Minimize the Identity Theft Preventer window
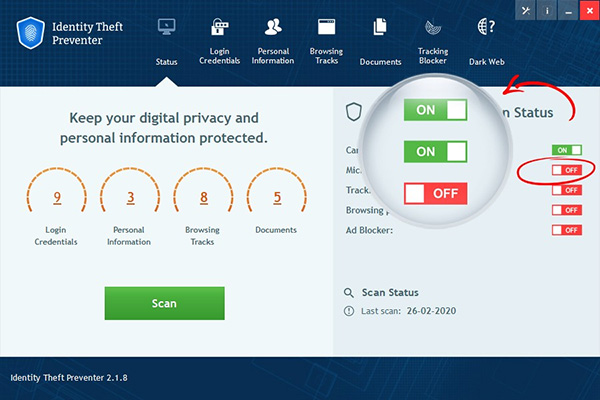Screen dimensions: 600x400 pyautogui.click(x=568, y=11)
